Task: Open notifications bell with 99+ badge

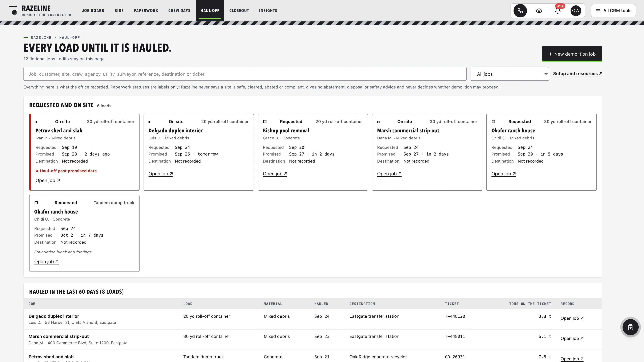Action: click(558, 11)
